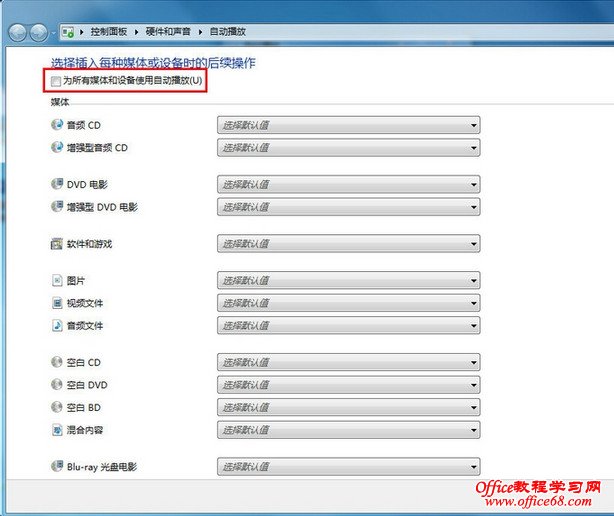This screenshot has height=516, width=614.
Task: Click the 混合内容 label
Action: (x=85, y=430)
